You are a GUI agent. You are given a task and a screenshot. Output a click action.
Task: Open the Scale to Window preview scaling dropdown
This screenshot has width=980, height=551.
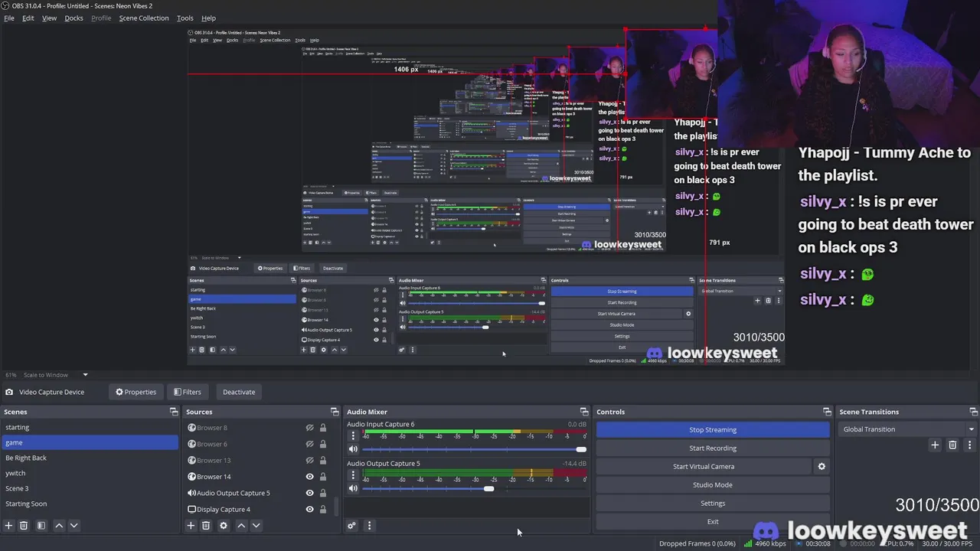[x=56, y=375]
